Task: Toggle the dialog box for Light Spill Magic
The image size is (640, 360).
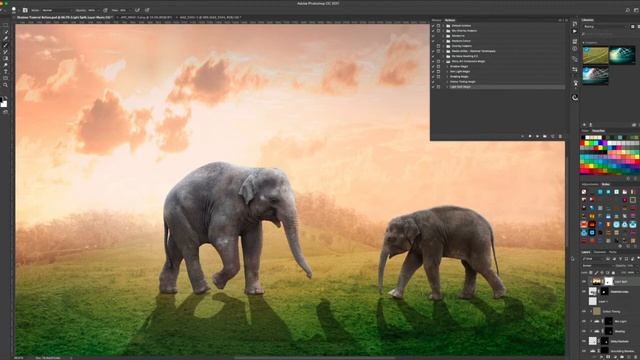Action: [x=438, y=87]
